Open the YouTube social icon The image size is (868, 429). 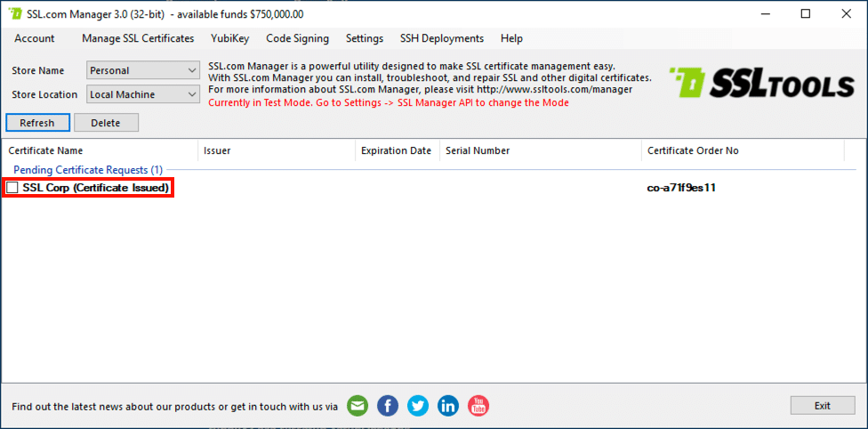[x=478, y=406]
